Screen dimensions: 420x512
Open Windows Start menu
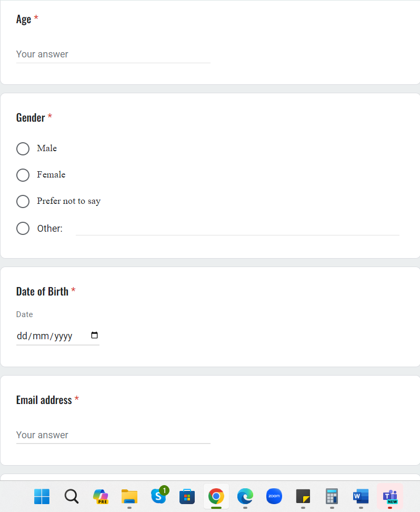point(42,496)
